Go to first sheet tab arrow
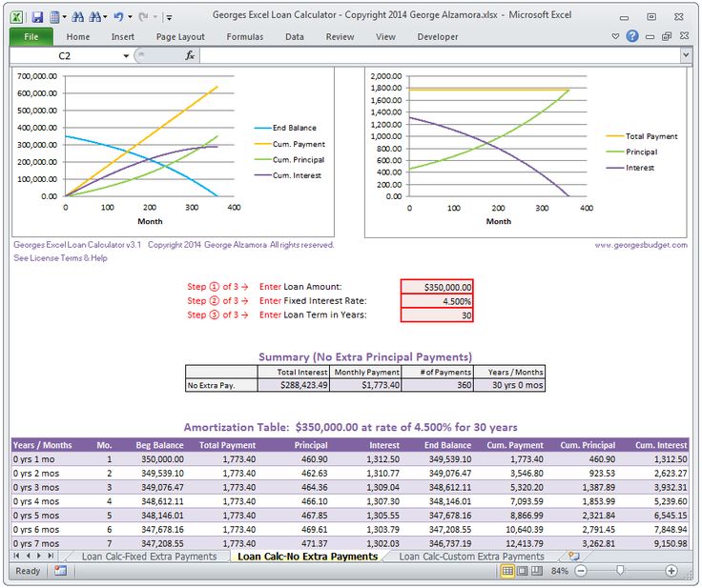Screen dimensions: 702x588 [16, 556]
